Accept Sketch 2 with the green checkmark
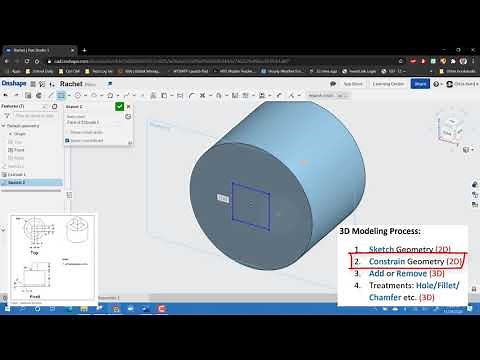Viewport: 480px width, 360px height. [119, 106]
